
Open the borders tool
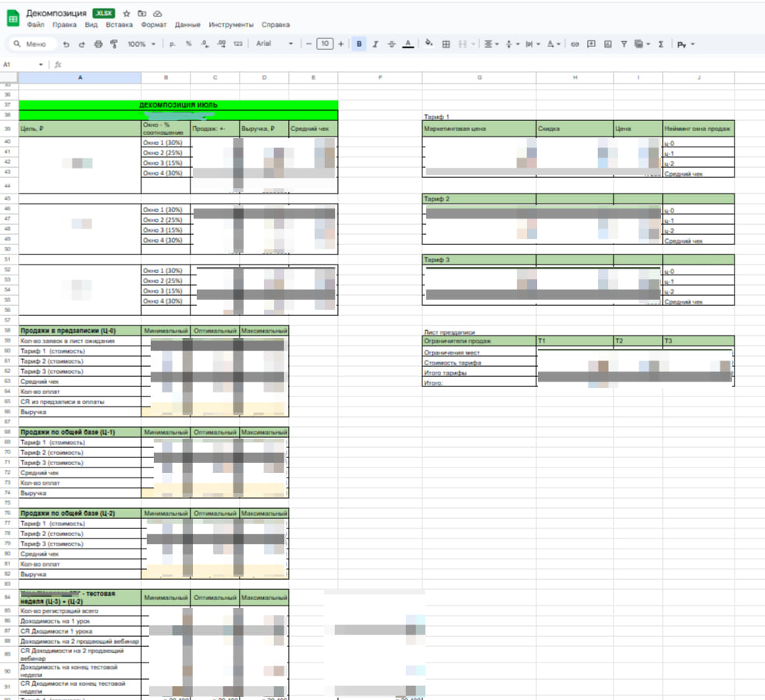(x=446, y=44)
